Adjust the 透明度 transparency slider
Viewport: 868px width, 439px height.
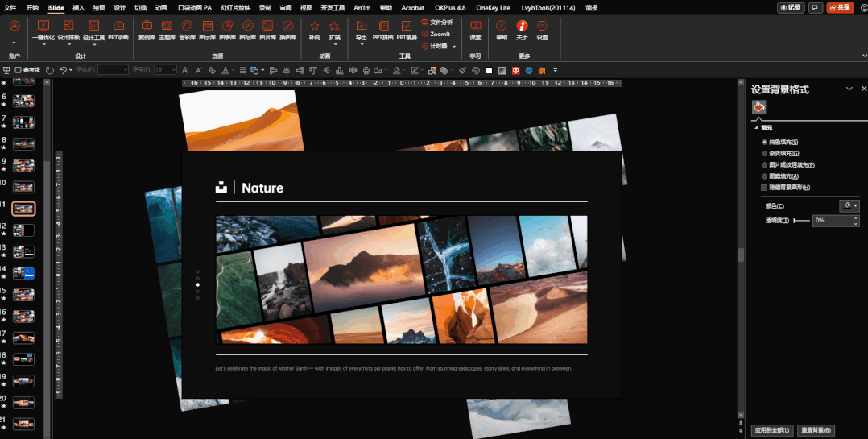pyautogui.click(x=801, y=221)
